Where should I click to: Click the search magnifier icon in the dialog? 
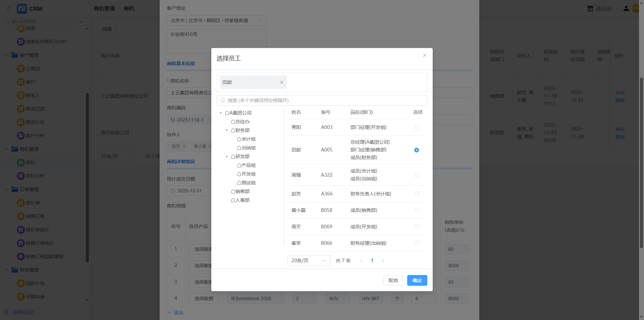point(223,100)
